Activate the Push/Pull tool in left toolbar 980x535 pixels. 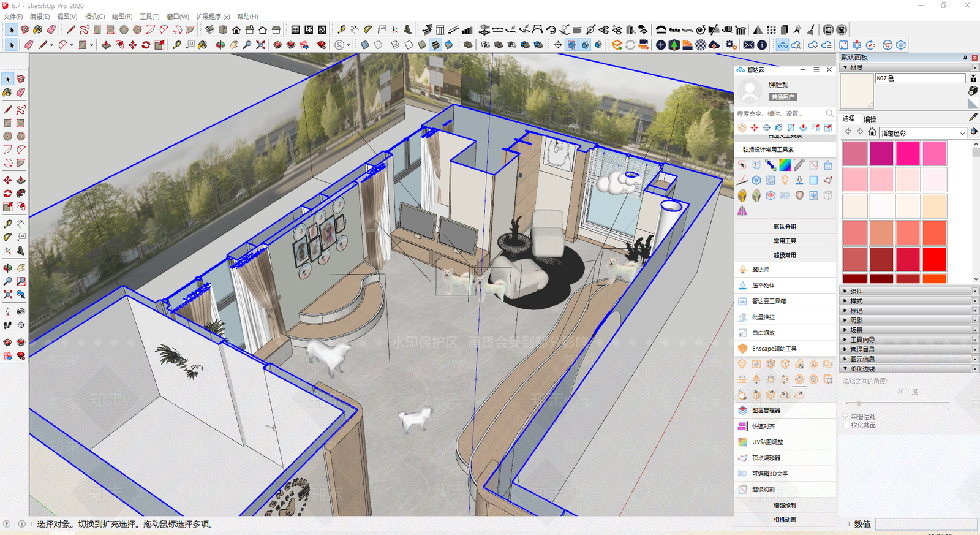21,180
